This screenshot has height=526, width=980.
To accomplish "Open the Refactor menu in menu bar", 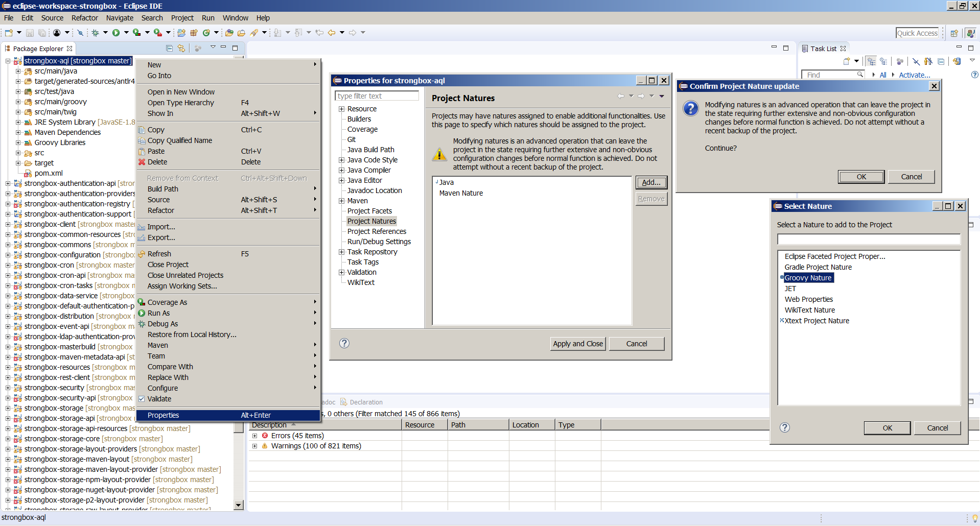I will coord(85,18).
